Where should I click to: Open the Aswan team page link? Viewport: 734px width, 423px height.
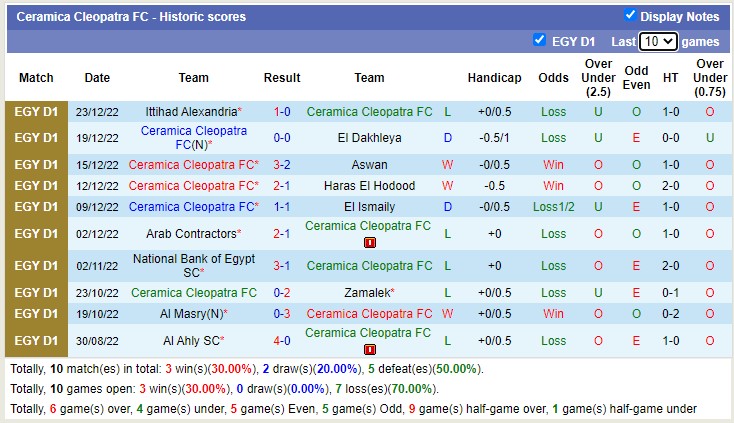tap(369, 164)
